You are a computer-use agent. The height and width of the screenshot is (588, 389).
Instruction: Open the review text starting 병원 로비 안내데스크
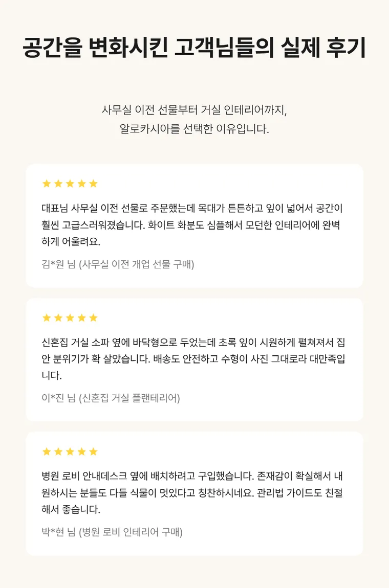click(x=192, y=492)
